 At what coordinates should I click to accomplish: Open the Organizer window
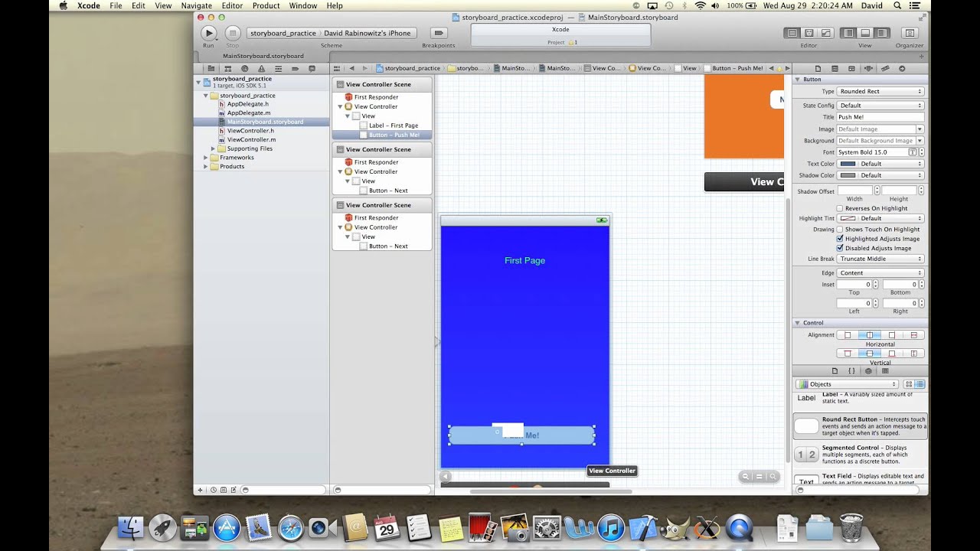tap(910, 33)
